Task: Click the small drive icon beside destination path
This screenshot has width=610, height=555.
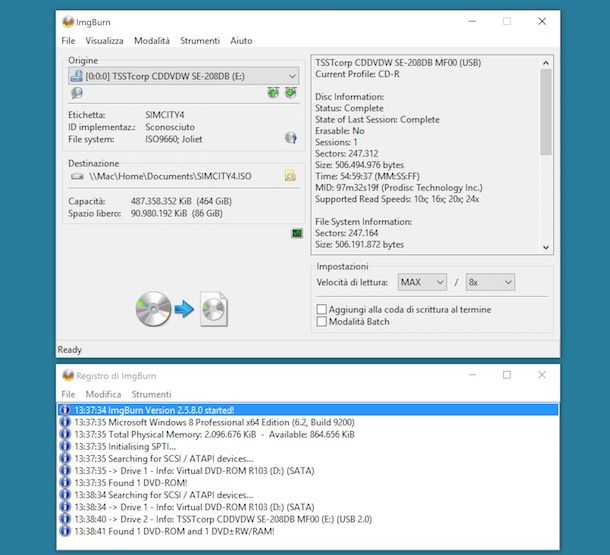Action: point(77,177)
